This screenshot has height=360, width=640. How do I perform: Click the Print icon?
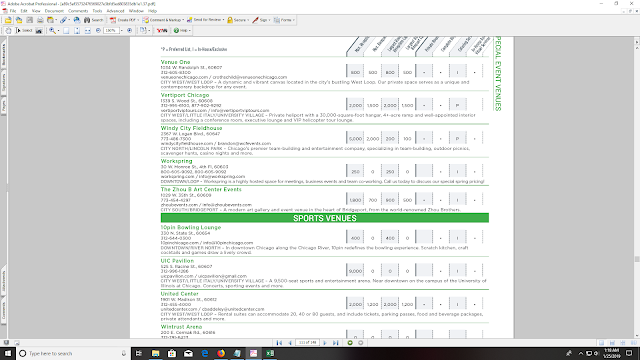[x=40, y=20]
